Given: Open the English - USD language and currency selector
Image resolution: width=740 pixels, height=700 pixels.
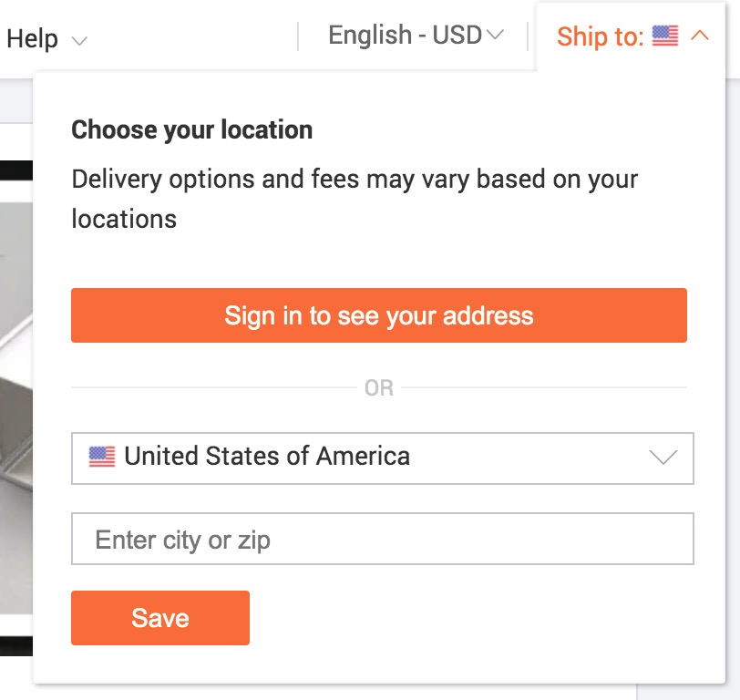Looking at the screenshot, I should 405,36.
